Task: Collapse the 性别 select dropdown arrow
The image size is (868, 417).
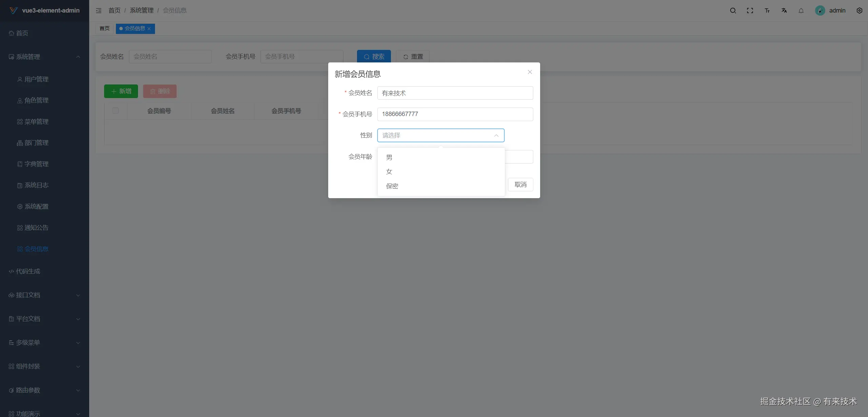Action: pyautogui.click(x=496, y=135)
